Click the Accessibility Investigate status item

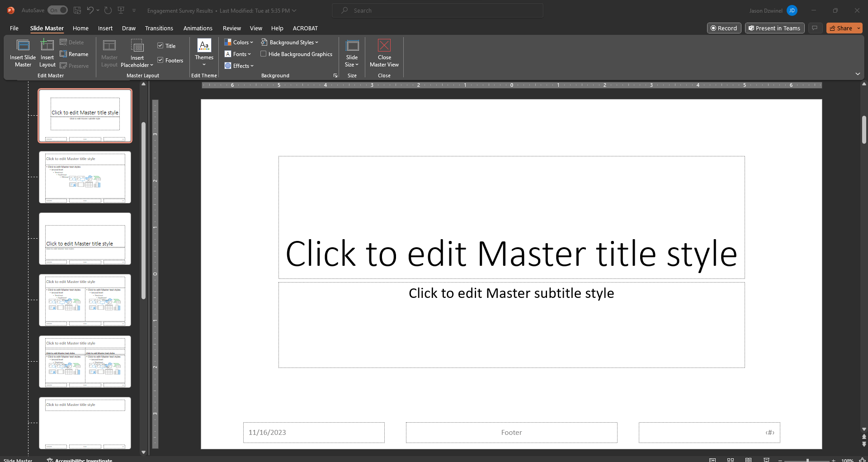pos(80,460)
